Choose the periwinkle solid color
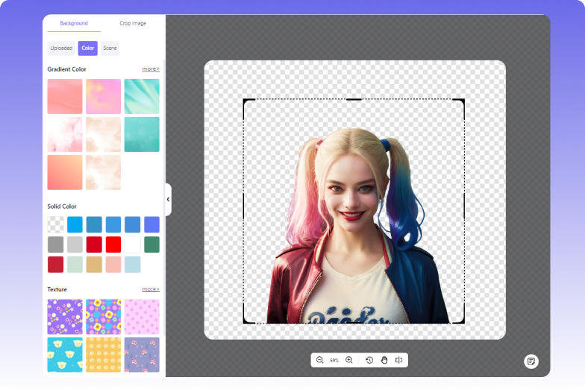Image resolution: width=585 pixels, height=392 pixels. point(151,225)
